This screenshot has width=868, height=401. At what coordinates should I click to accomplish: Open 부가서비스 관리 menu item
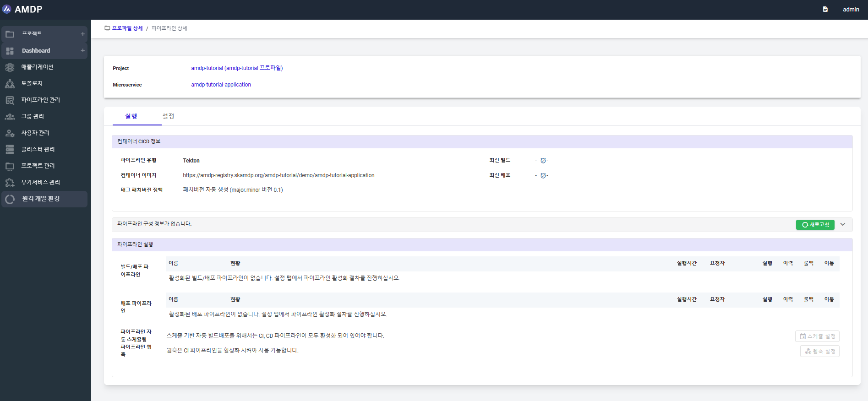click(40, 182)
